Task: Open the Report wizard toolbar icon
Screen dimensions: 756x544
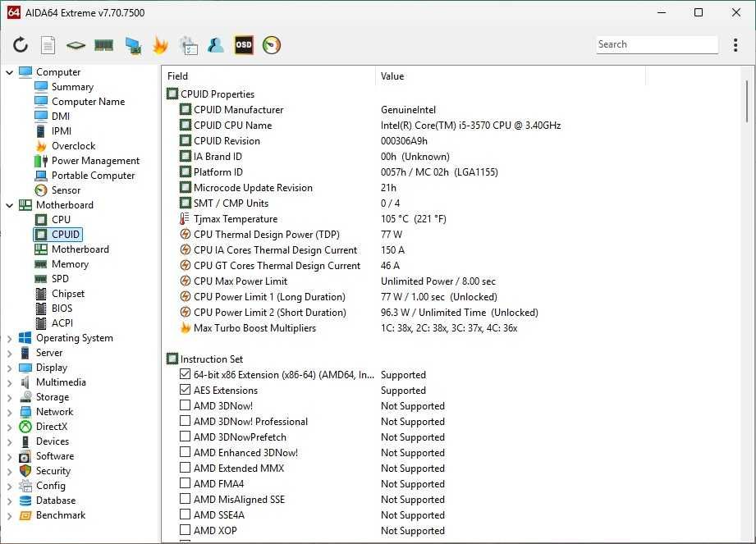Action: coord(189,45)
